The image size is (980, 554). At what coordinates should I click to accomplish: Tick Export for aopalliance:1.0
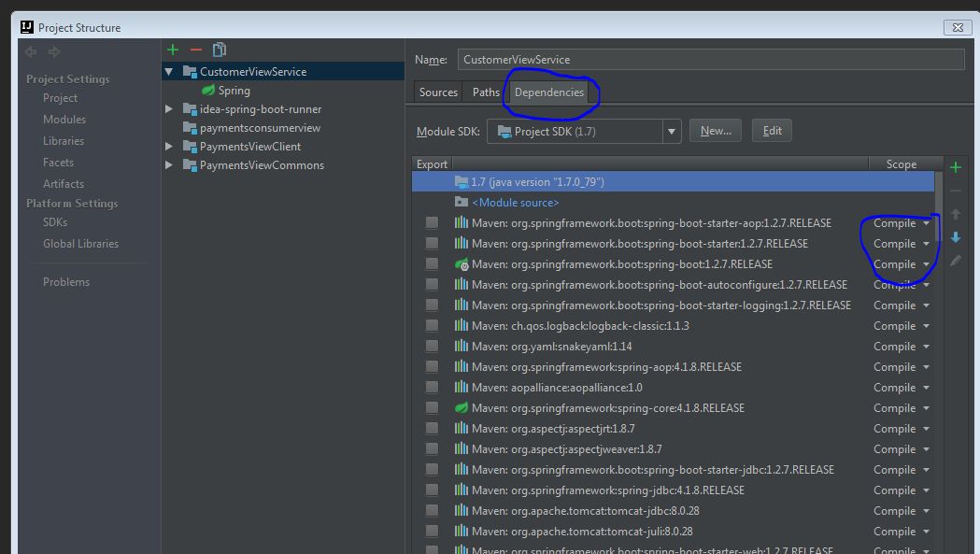[432, 387]
